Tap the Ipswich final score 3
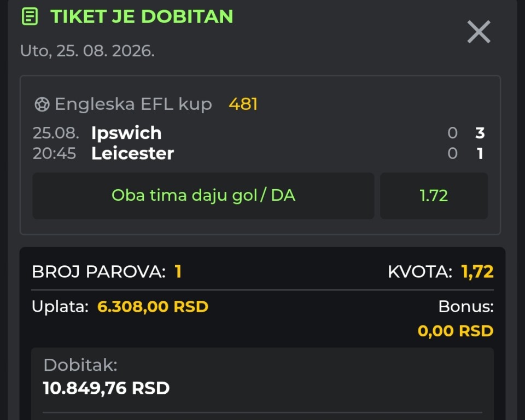 point(480,133)
